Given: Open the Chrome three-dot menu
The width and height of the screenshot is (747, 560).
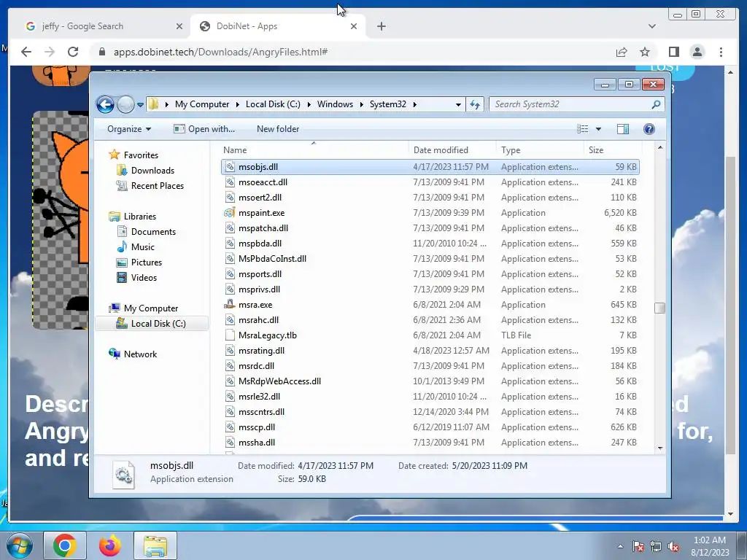Looking at the screenshot, I should (721, 52).
